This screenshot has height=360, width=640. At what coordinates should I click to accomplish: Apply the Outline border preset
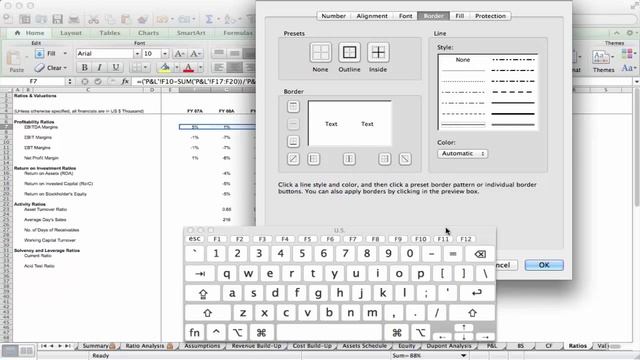pos(349,53)
